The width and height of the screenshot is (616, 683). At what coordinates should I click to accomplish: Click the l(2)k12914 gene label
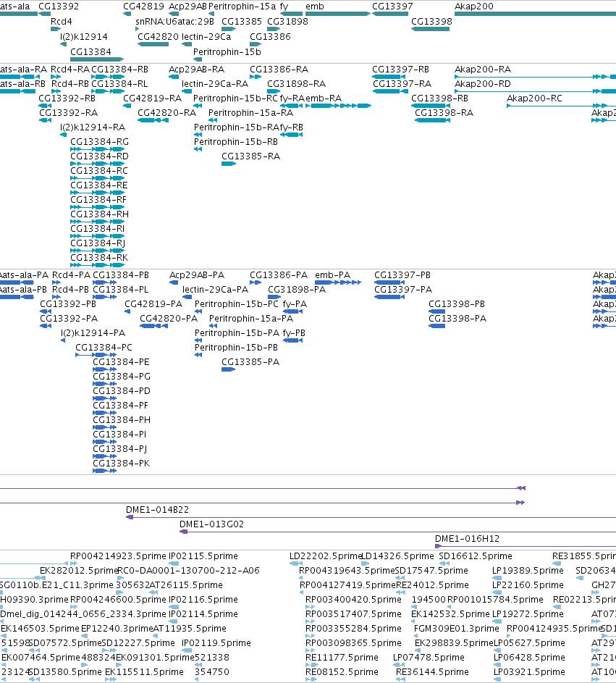click(84, 37)
